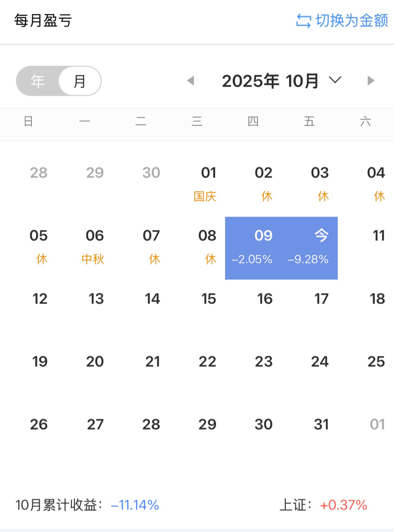Tap the 上证 +0.37% index value
This screenshot has height=532, width=394.
tap(344, 505)
